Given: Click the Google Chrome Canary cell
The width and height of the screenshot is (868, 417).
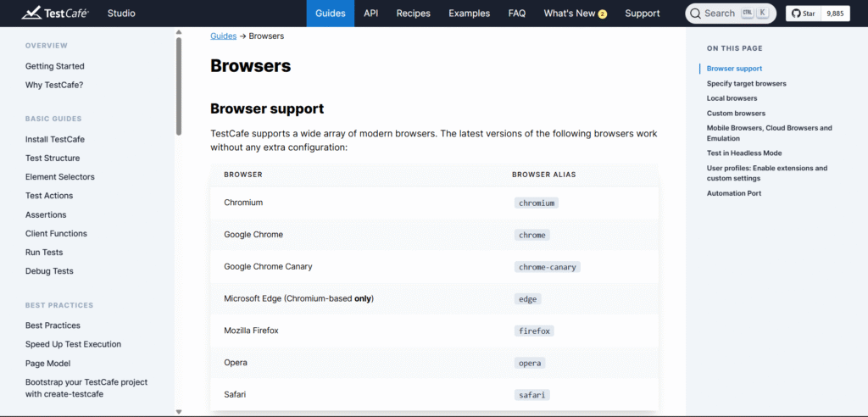Looking at the screenshot, I should [x=268, y=266].
